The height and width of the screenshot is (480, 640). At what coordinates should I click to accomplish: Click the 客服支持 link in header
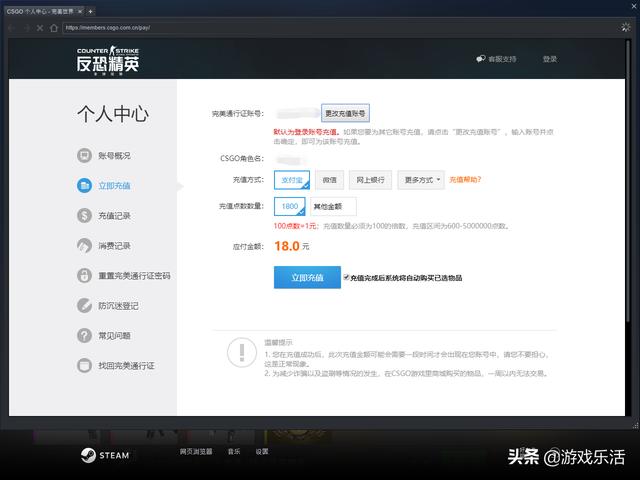(502, 59)
